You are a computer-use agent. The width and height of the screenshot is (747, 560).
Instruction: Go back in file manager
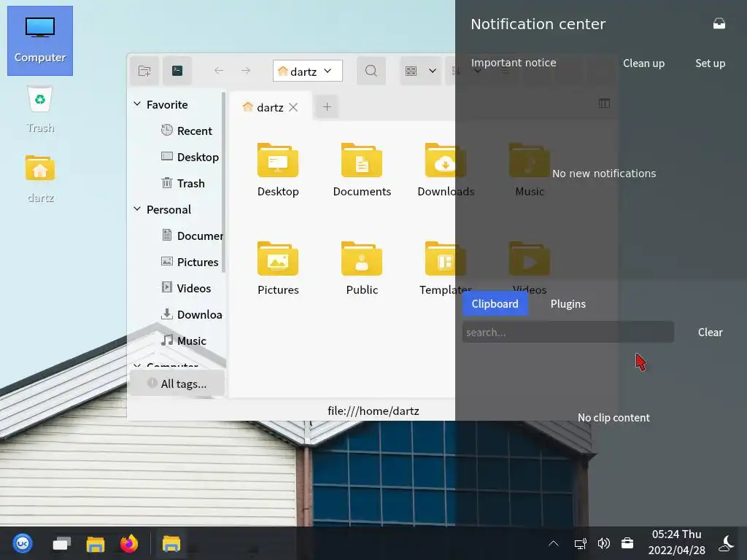coord(219,71)
